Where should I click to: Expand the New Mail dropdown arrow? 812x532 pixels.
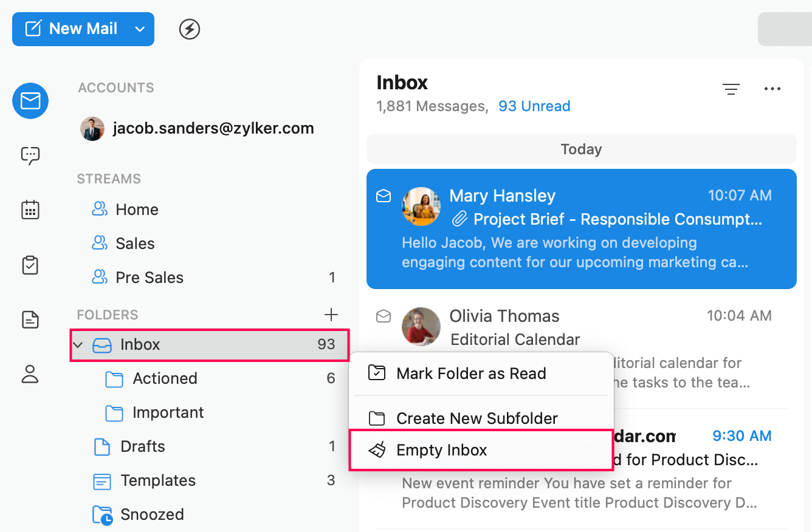tap(140, 29)
